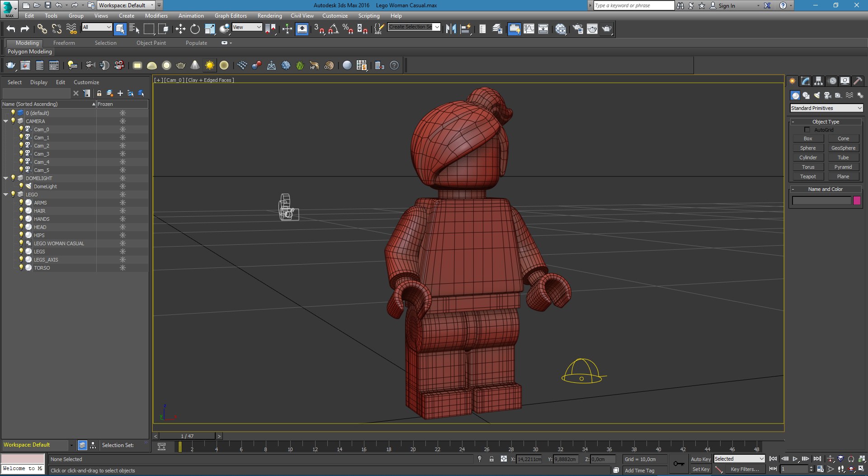868x476 pixels.
Task: Toggle visibility bulb for Cam_0
Action: pyautogui.click(x=21, y=129)
